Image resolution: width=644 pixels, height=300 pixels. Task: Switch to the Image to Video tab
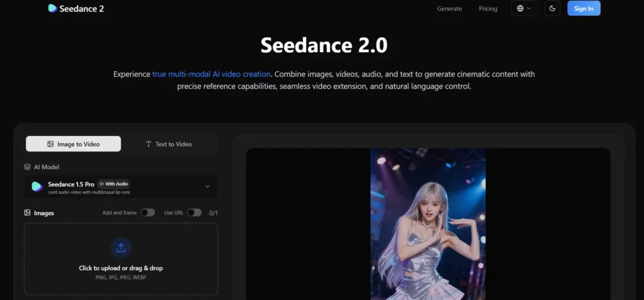coord(74,144)
